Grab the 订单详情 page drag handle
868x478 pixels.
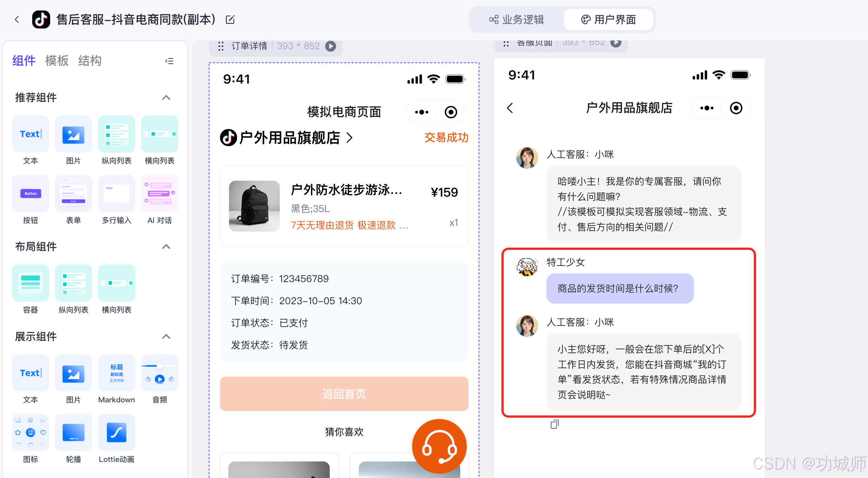coord(221,46)
